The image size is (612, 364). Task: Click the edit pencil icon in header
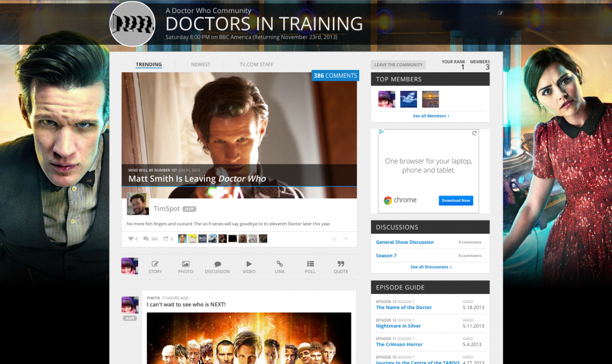click(500, 13)
